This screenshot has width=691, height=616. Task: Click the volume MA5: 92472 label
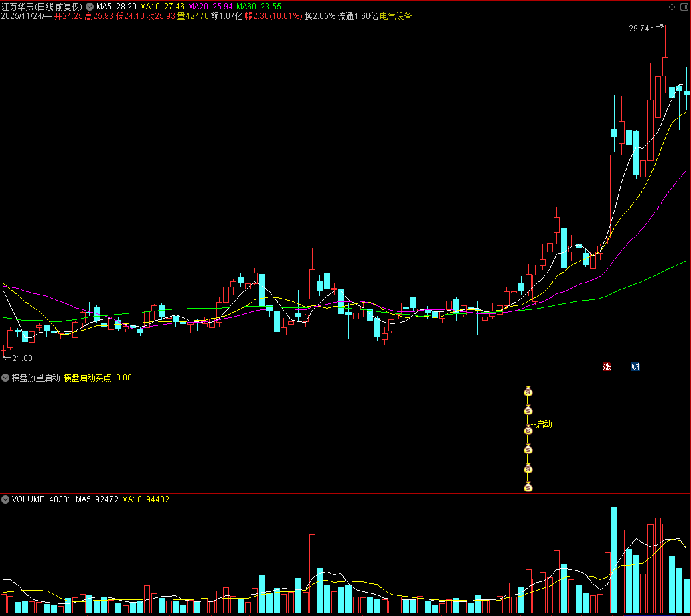pos(97,499)
